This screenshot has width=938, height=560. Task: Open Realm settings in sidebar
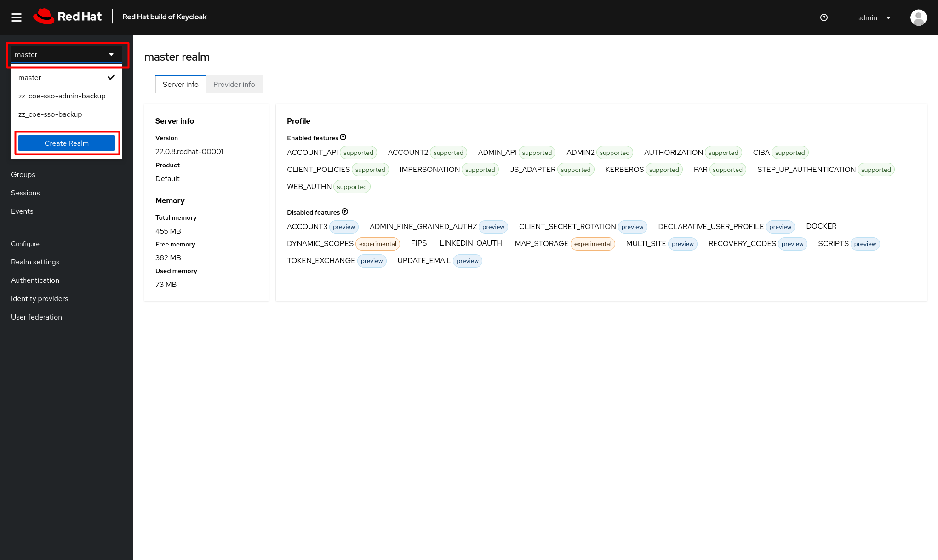tap(35, 262)
